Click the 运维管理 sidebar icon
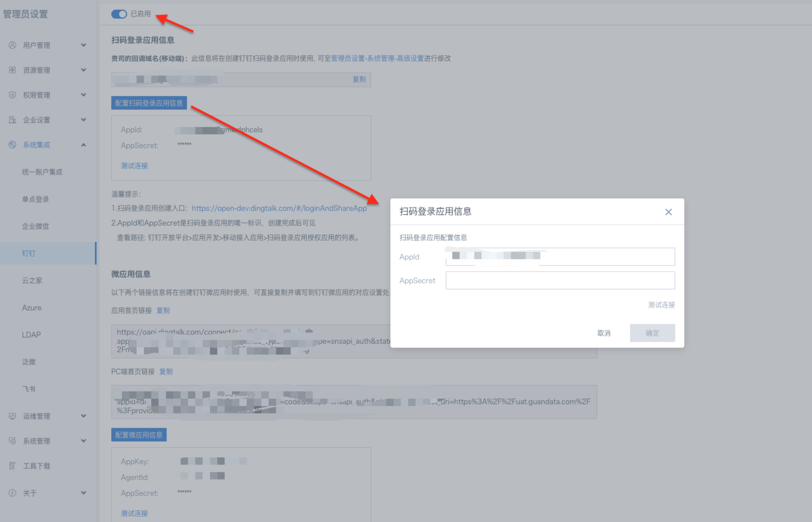Viewport: 812px width, 522px height. 12,416
